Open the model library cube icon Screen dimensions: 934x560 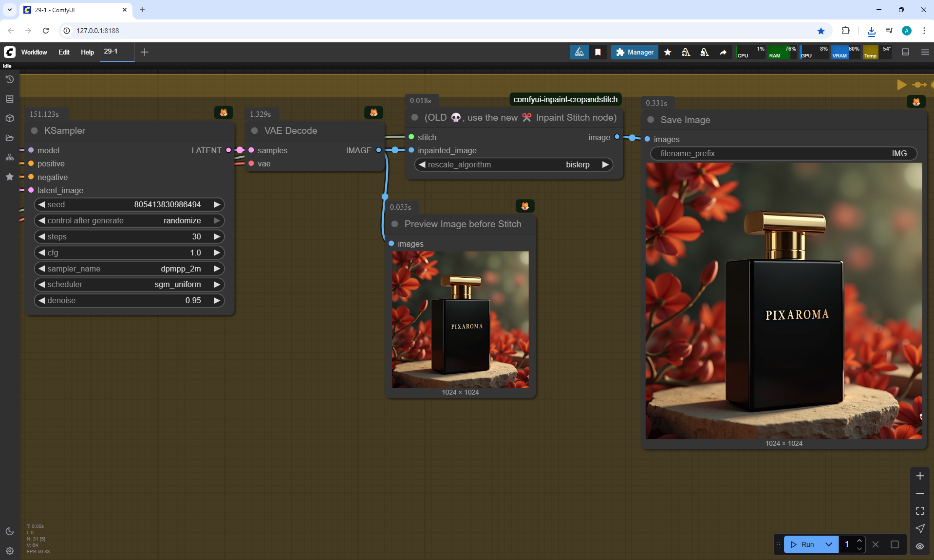coord(9,118)
